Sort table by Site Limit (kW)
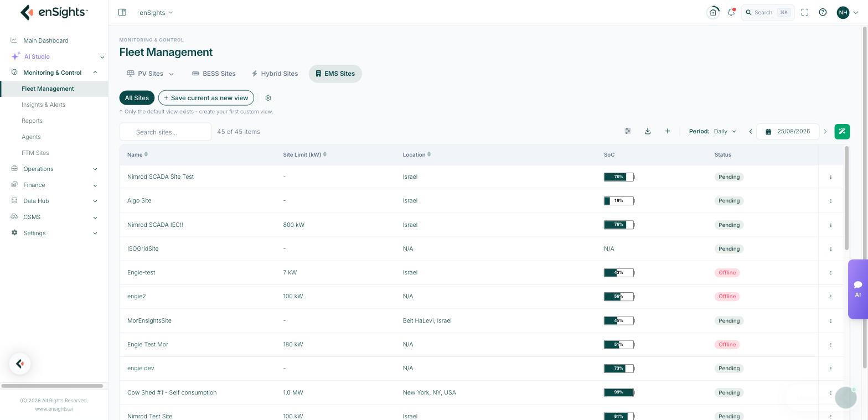Image resolution: width=868 pixels, height=420 pixels. tap(305, 155)
